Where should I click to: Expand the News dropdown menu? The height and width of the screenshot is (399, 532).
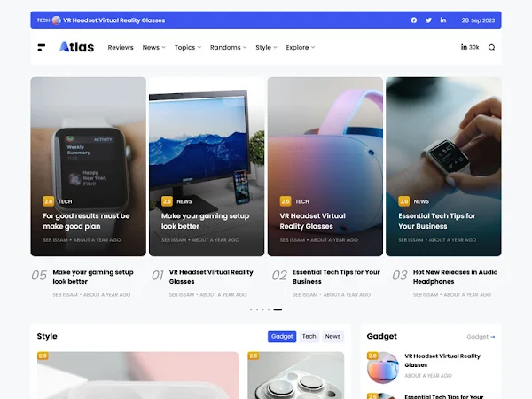153,48
